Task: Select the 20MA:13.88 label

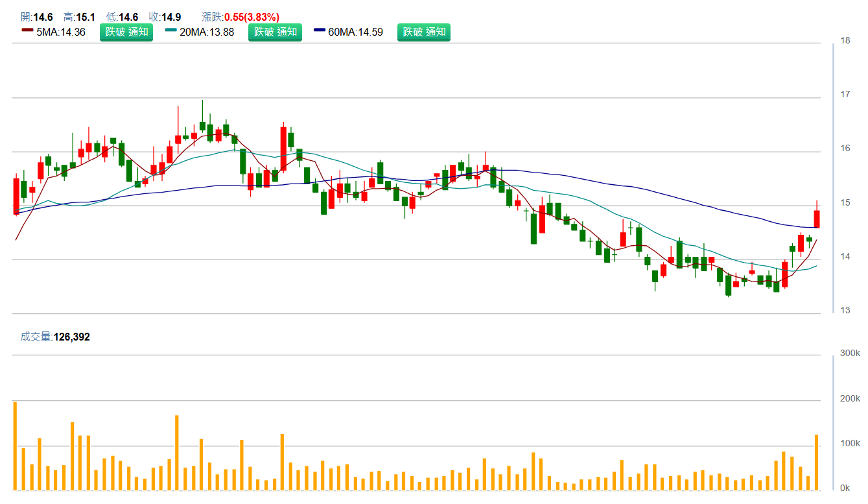Action: tap(207, 32)
